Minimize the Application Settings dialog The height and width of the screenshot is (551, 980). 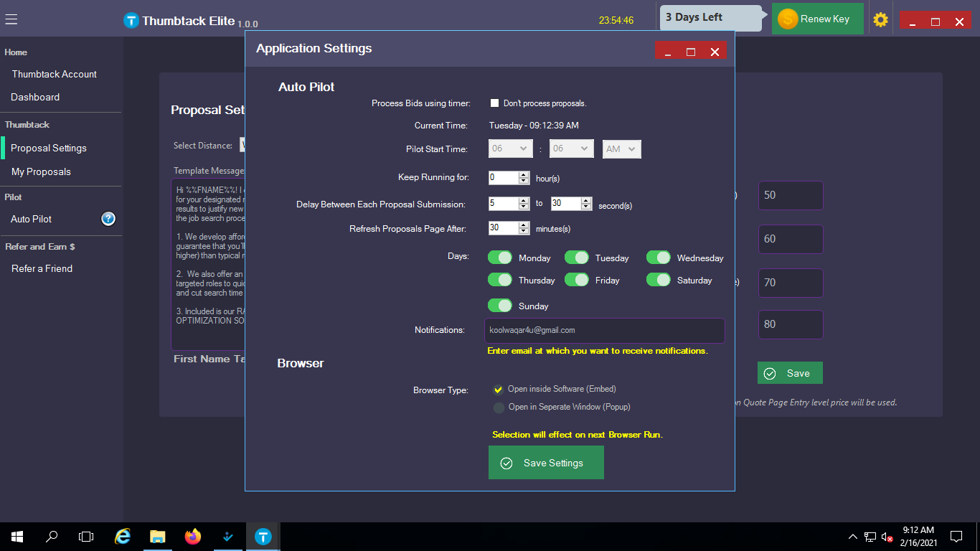(x=667, y=51)
